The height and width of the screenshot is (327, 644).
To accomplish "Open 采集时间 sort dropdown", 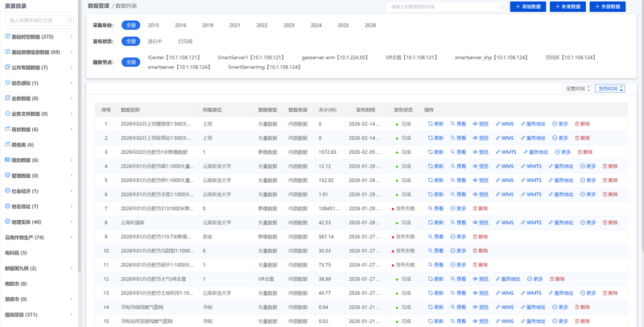I will pos(578,89).
